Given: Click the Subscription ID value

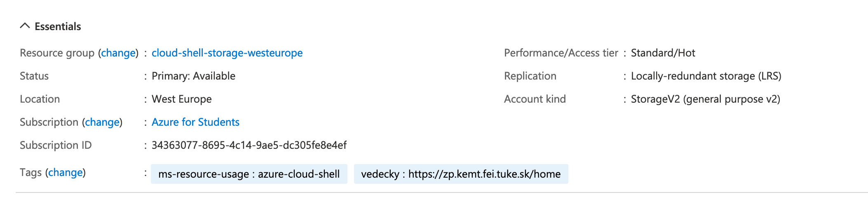Looking at the screenshot, I should click(x=249, y=145).
